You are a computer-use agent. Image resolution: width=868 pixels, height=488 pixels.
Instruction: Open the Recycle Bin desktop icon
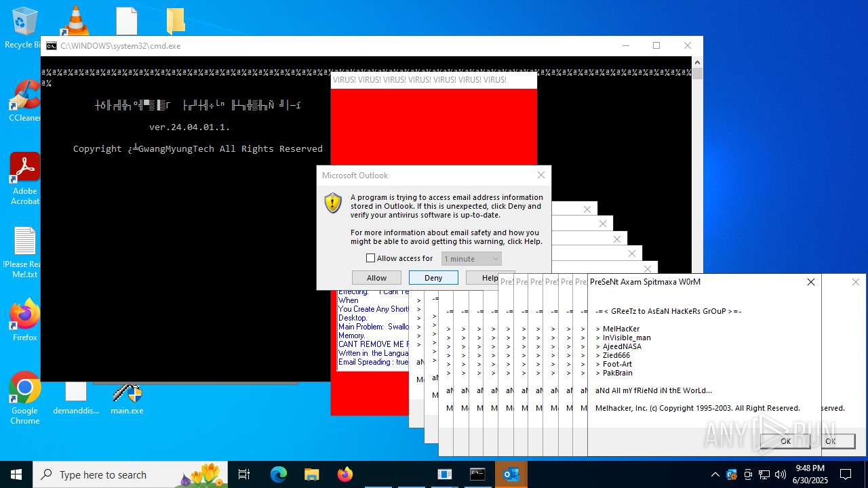coord(24,27)
